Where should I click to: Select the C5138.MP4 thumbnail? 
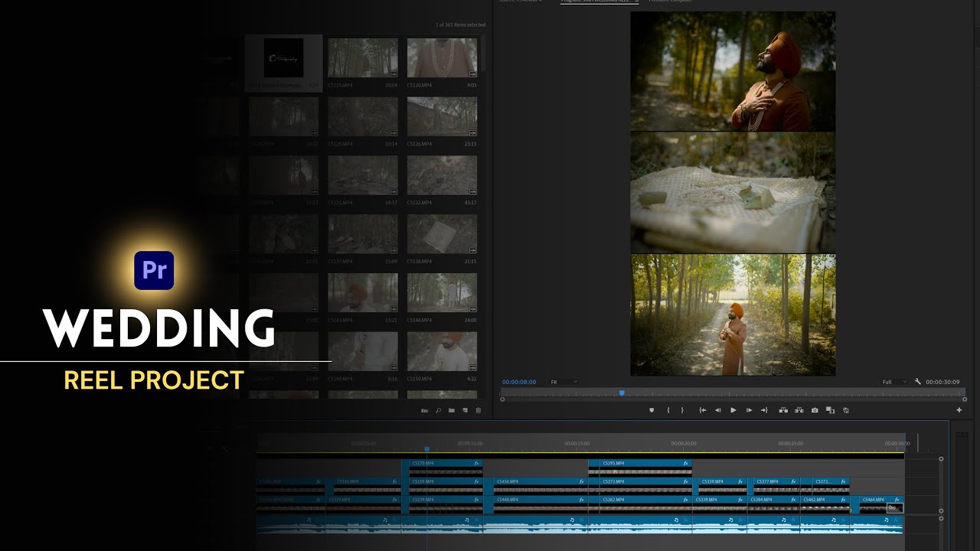(442, 234)
